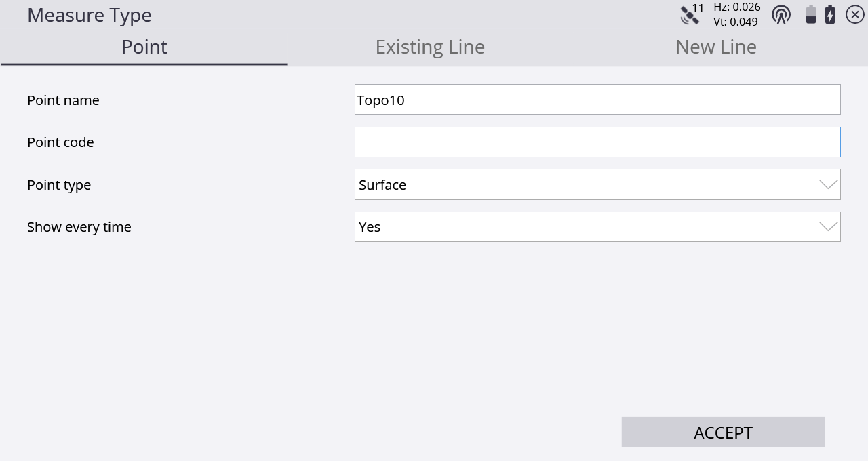The width and height of the screenshot is (868, 461).
Task: Tap the satellite count number 11
Action: [x=698, y=8]
